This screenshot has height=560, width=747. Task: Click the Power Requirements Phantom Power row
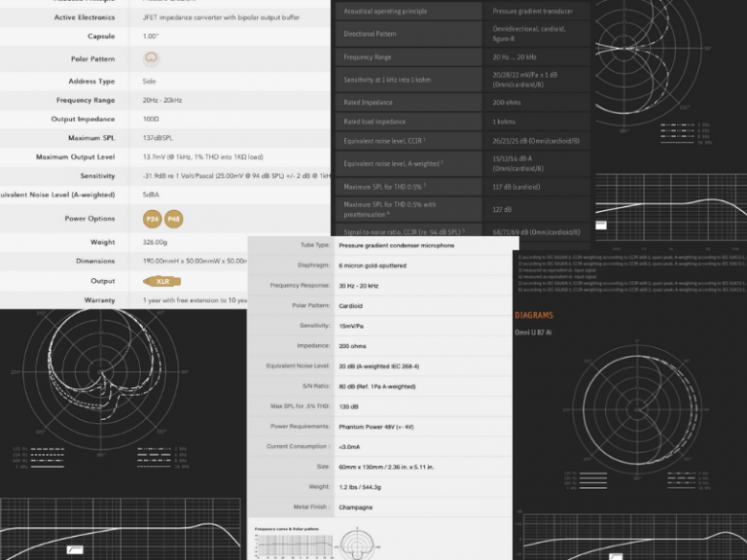(379, 426)
